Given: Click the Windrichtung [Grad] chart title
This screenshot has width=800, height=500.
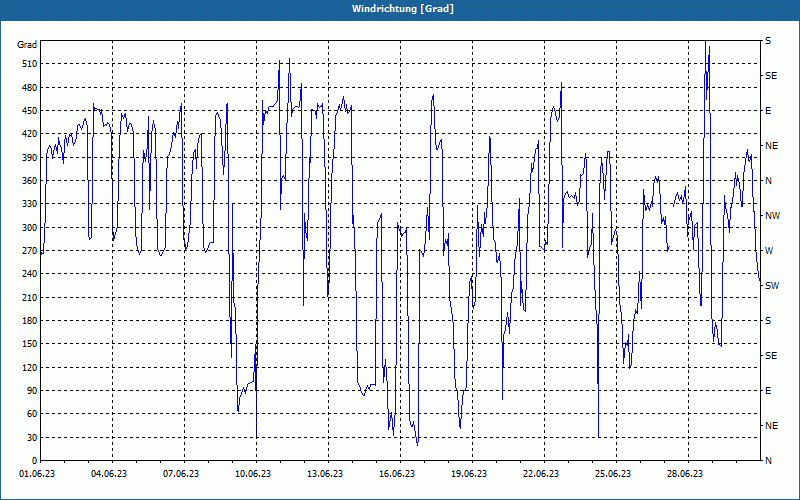Looking at the screenshot, I should point(403,9).
